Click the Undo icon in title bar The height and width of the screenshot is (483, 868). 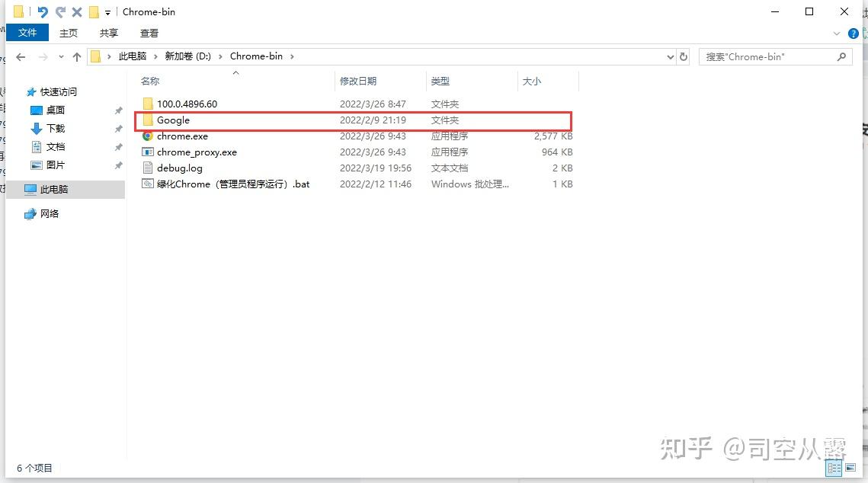click(x=43, y=11)
